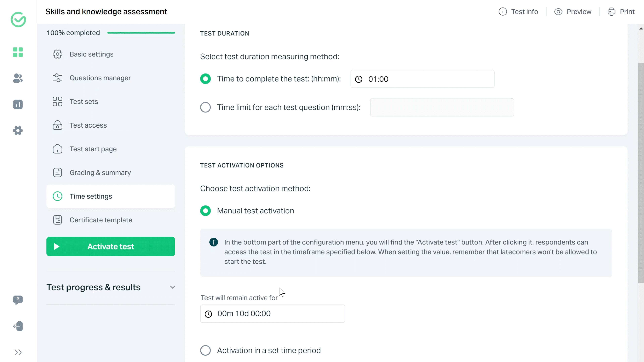Open account settings gear in left sidebar
This screenshot has width=644, height=362.
point(18,130)
